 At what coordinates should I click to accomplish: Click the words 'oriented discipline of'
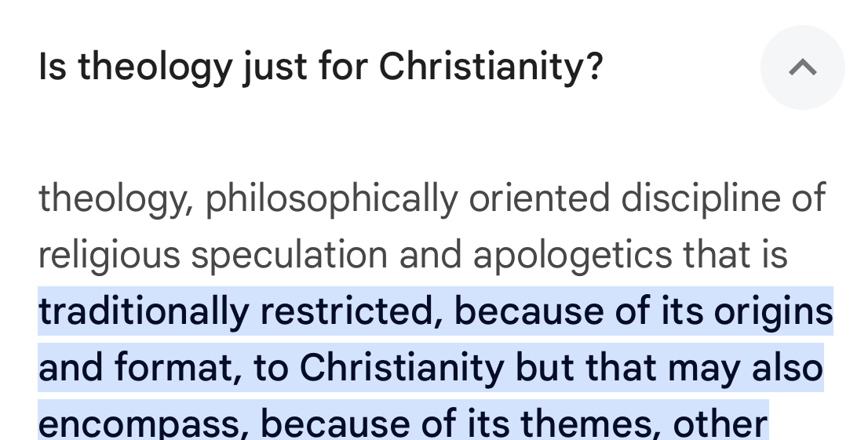647,198
